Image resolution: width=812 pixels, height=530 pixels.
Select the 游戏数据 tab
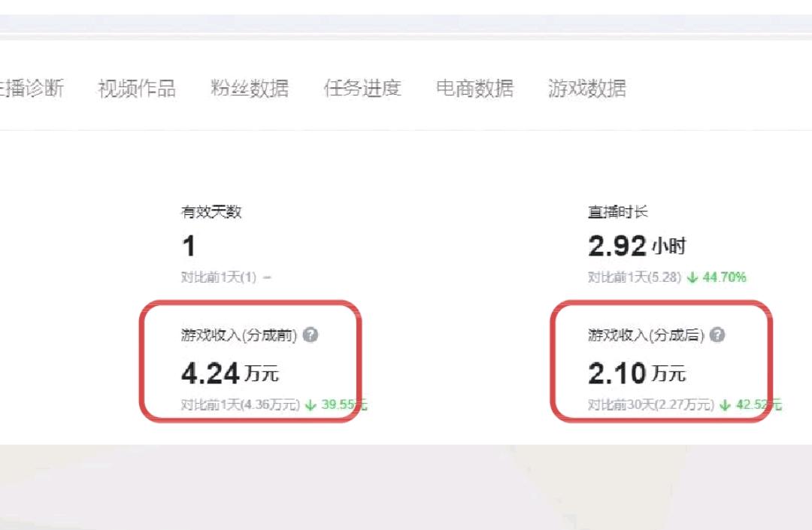[x=587, y=88]
